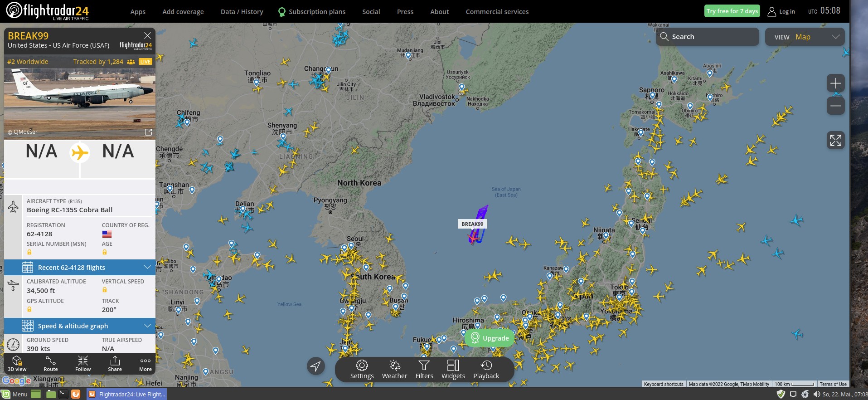This screenshot has height=400, width=868.
Task: Switch to Flightradar24 taskbar window
Action: coord(127,394)
